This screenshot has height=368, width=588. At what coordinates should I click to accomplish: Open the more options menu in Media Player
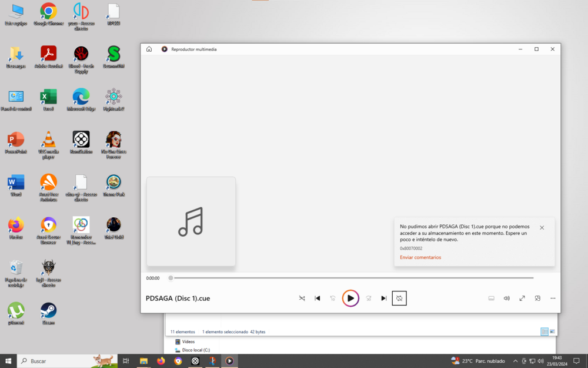[553, 298]
